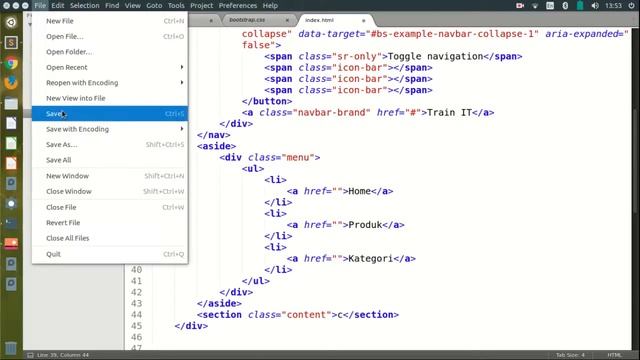Screen dimensions: 640x360
Task: Choose Open Folder... from the menu
Action: pyautogui.click(x=110, y=52)
